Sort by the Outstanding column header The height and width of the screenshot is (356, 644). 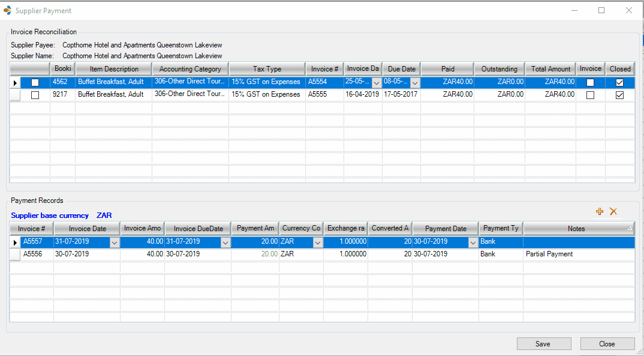pyautogui.click(x=499, y=69)
